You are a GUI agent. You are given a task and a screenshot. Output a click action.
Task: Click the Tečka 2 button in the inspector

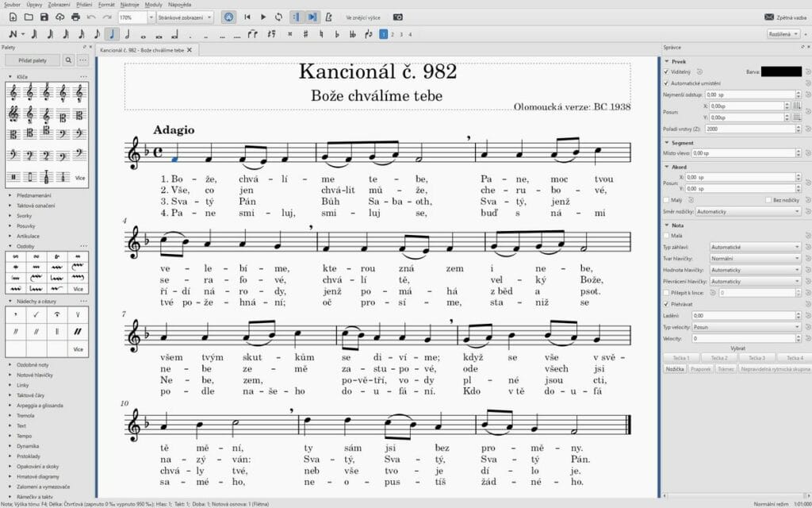[718, 357]
